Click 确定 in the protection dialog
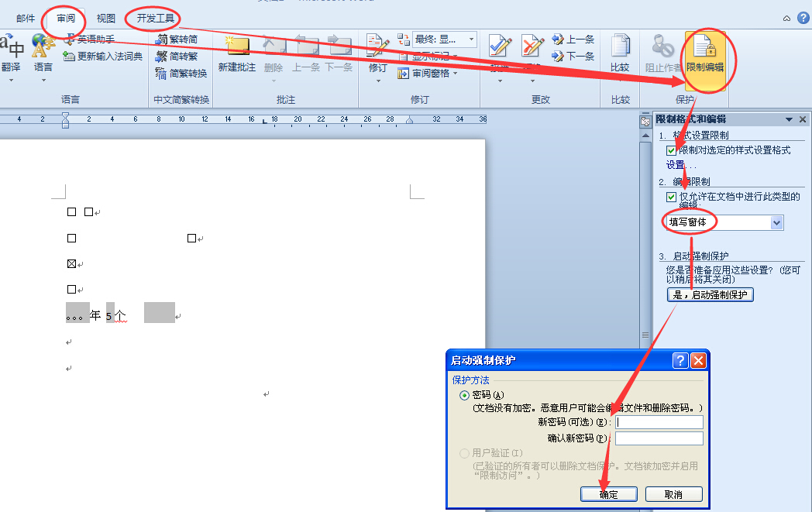The width and height of the screenshot is (812, 512). 608,494
